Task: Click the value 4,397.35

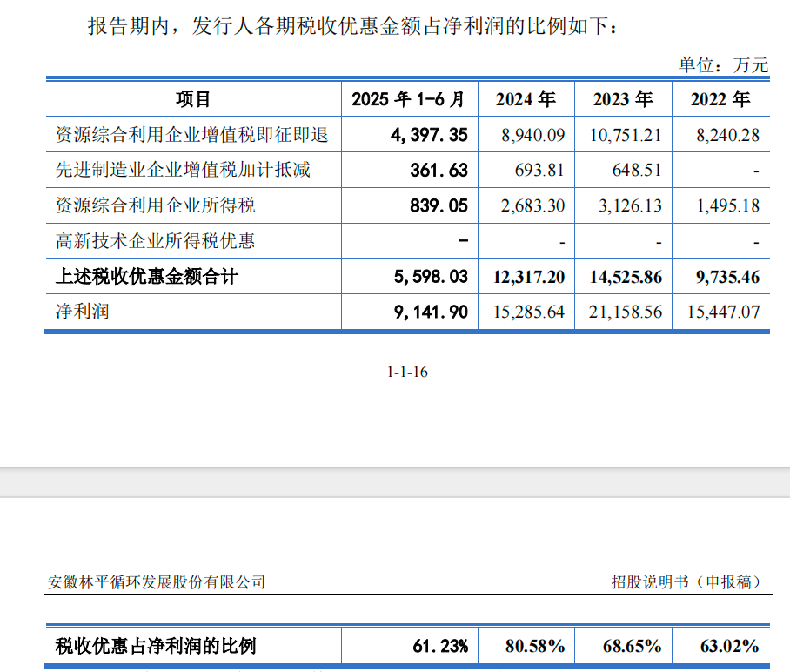Action: pos(429,135)
